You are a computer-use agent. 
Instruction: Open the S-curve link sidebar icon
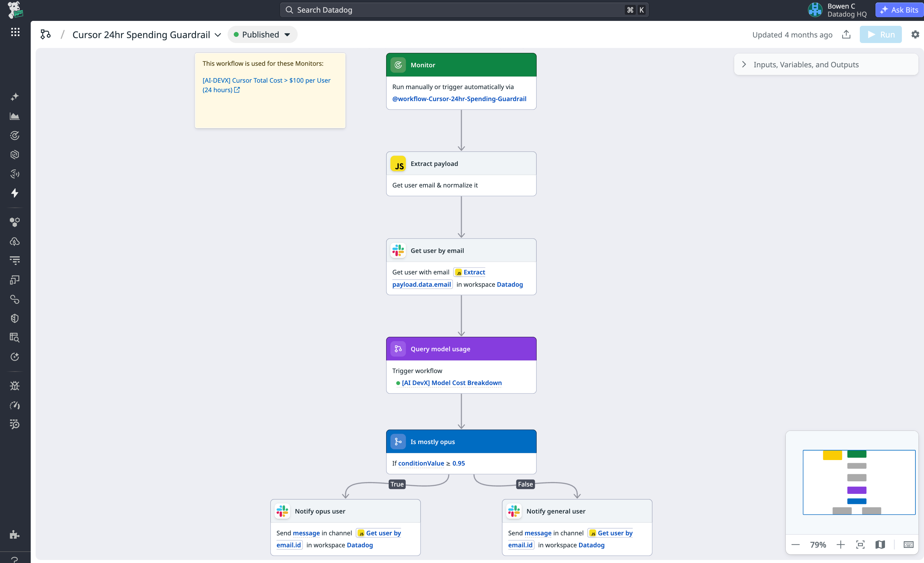[15, 299]
